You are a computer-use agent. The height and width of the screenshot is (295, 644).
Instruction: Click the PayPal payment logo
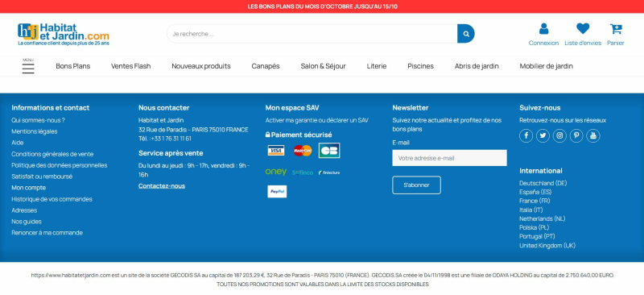pyautogui.click(x=277, y=191)
